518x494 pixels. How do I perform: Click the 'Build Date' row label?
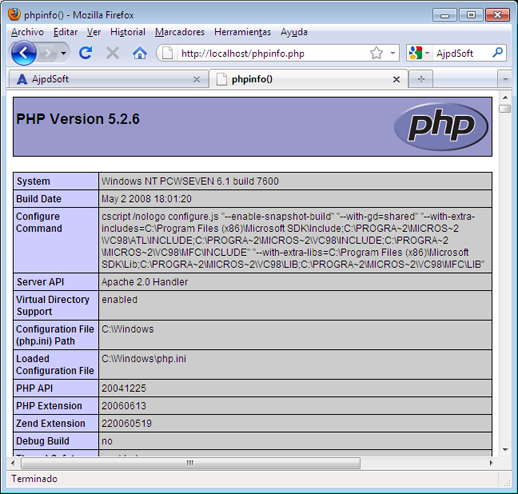pos(39,199)
